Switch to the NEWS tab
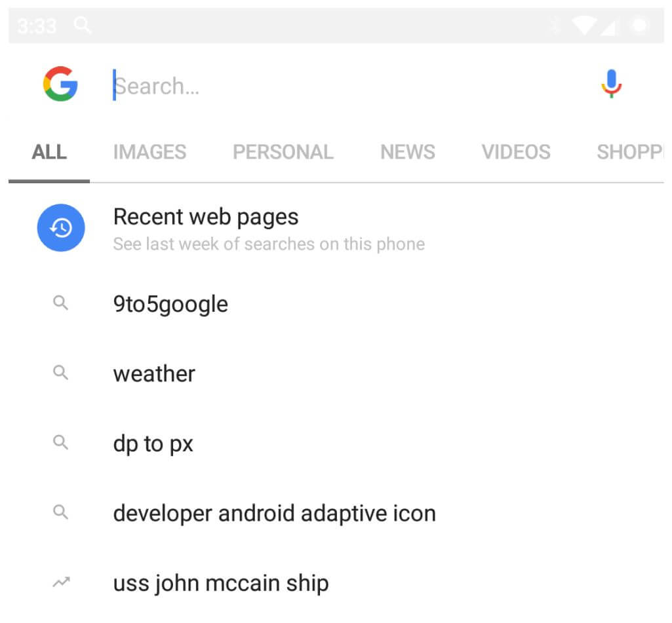Screen dimensions: 672x623 tap(407, 152)
